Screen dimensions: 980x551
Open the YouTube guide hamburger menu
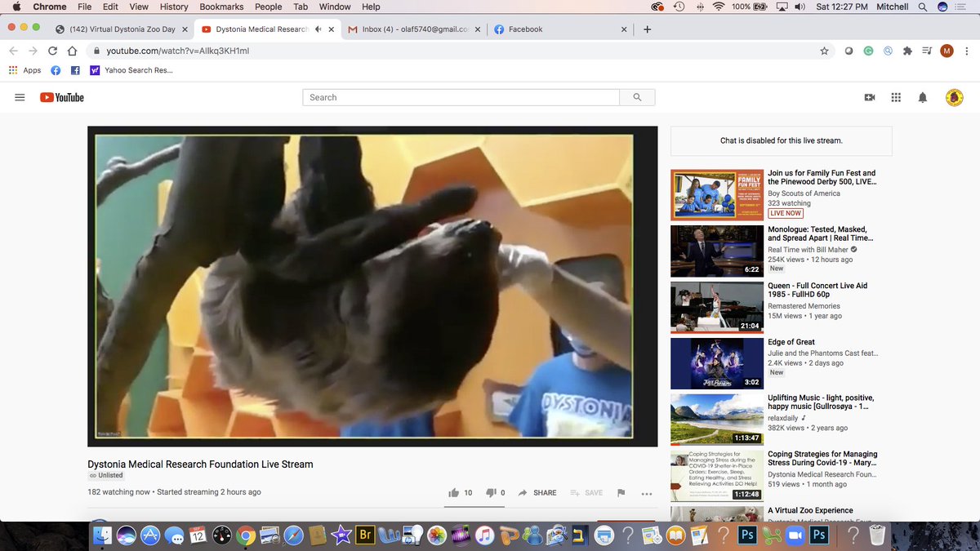(x=20, y=97)
